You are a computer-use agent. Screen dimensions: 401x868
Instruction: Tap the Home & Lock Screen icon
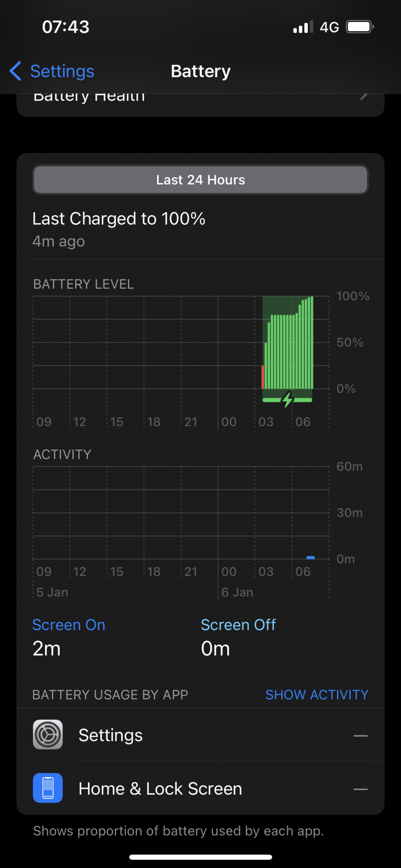[48, 788]
